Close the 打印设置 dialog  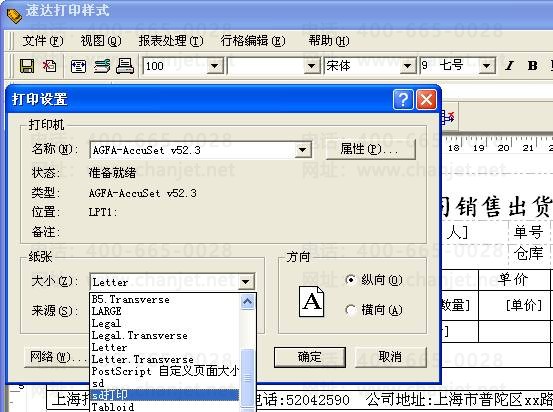pyautogui.click(x=426, y=99)
